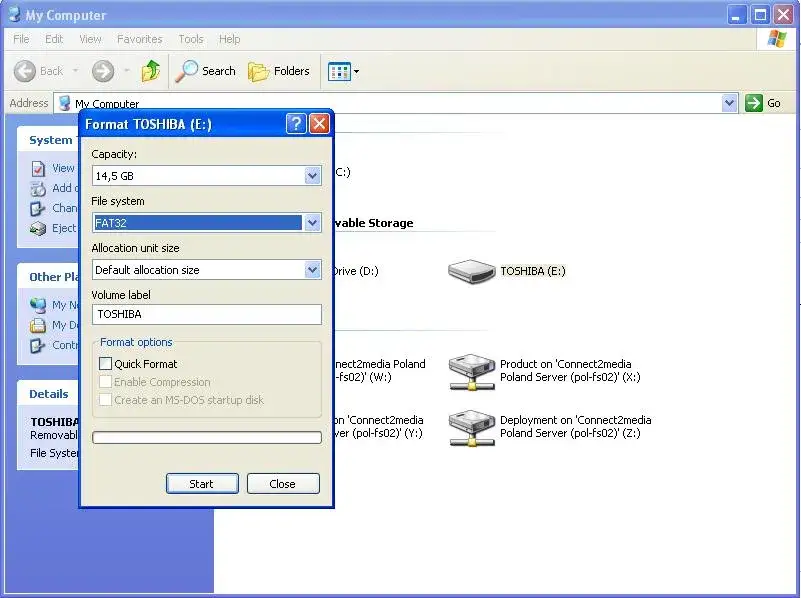Click the Eject this disk icon
Viewport: 801px width, 598px height.
38,228
